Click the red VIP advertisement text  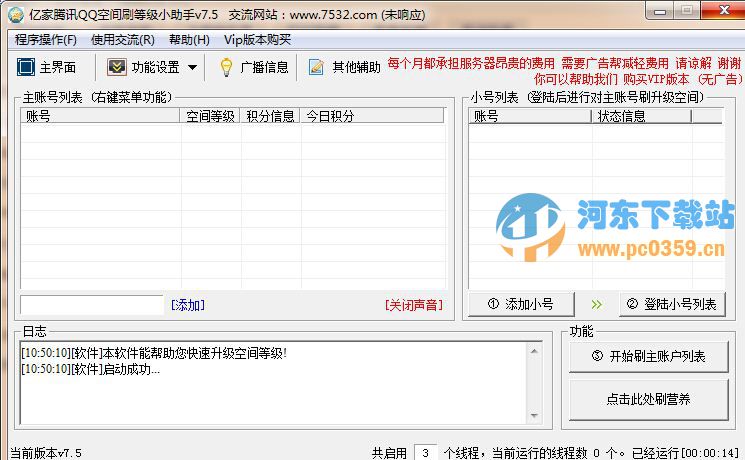pos(564,71)
